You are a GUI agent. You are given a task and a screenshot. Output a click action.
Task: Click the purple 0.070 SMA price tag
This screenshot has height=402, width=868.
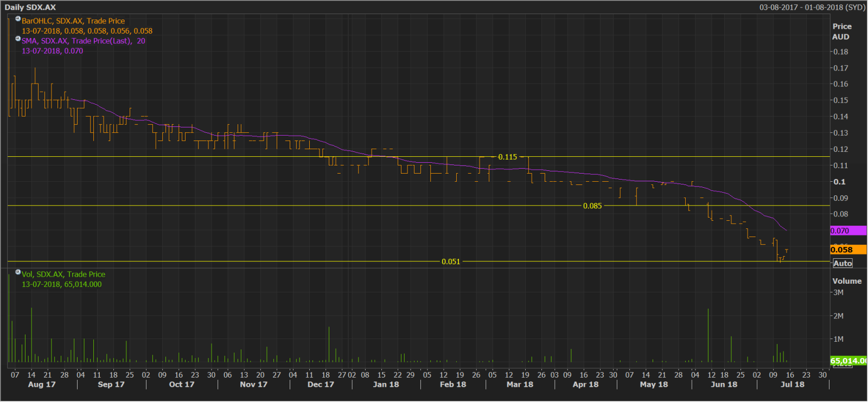pyautogui.click(x=848, y=231)
